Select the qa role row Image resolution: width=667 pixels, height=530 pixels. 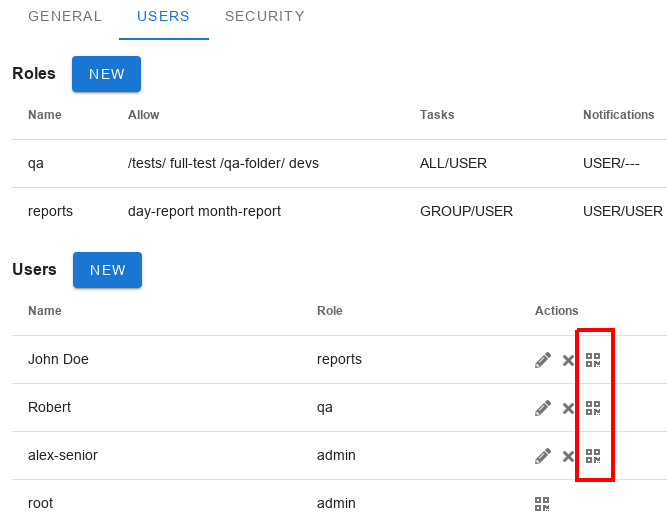click(x=339, y=163)
